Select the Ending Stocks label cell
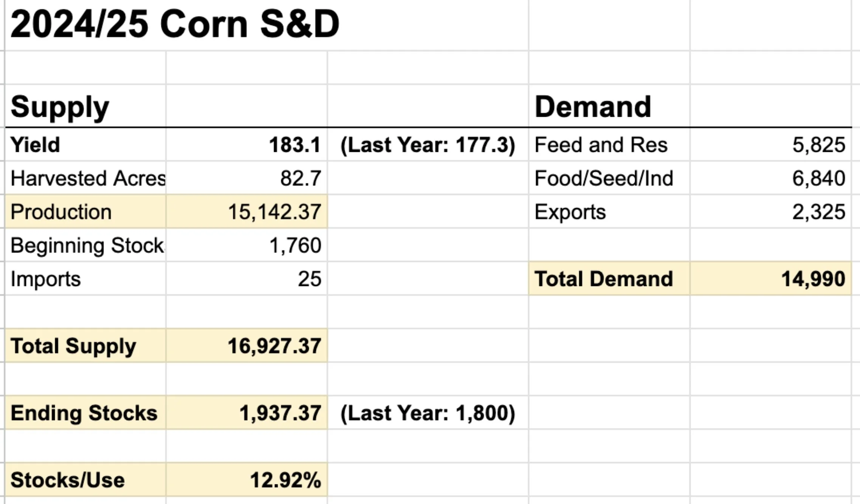The height and width of the screenshot is (504, 860). 85,413
